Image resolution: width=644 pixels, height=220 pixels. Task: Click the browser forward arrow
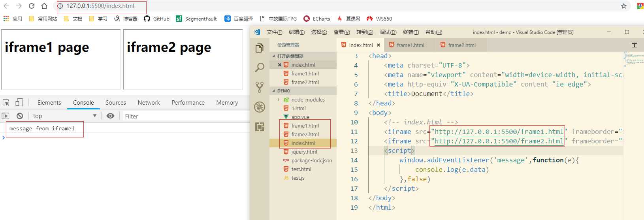click(x=19, y=6)
